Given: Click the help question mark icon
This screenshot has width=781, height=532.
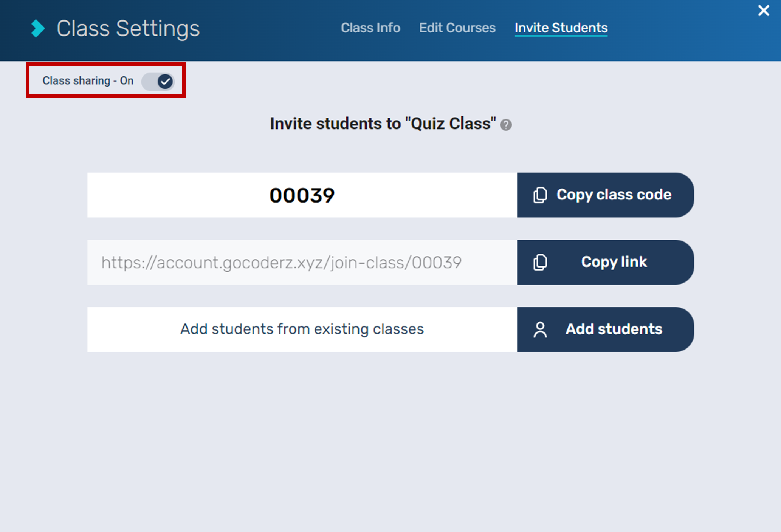Looking at the screenshot, I should tap(506, 125).
